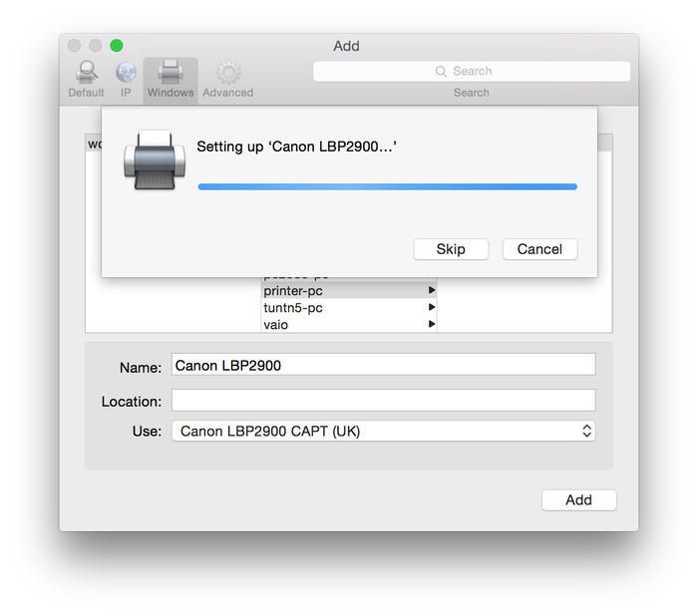This screenshot has height=616, width=698.
Task: Click the green zoom window button
Action: pyautogui.click(x=117, y=46)
